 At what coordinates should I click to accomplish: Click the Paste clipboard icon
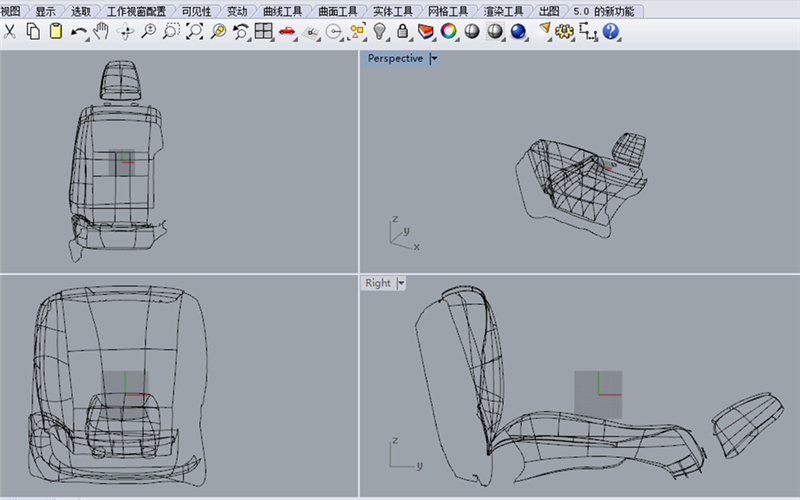point(56,32)
